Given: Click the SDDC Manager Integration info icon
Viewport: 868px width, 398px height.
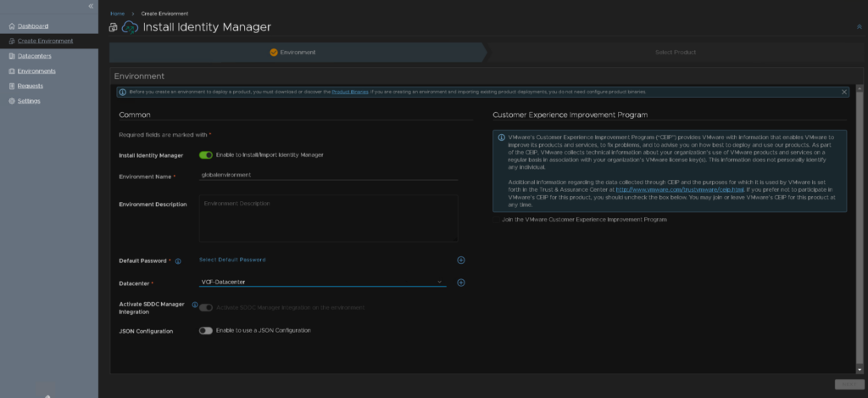Looking at the screenshot, I should pos(195,305).
